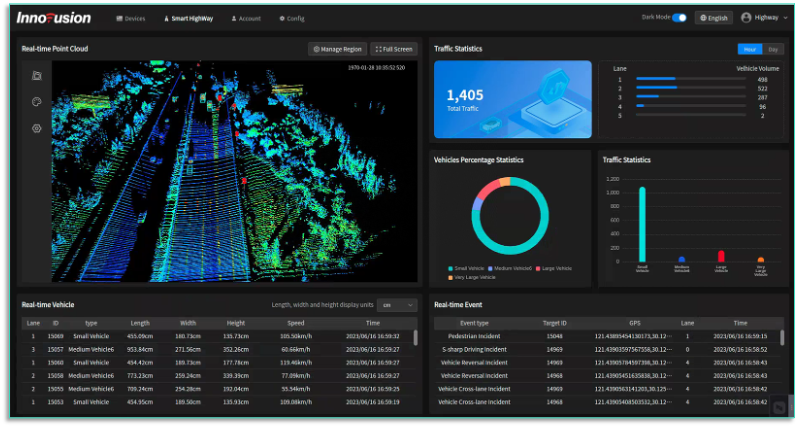Click the Very Large Vehicle orange bar
Image resolution: width=798 pixels, height=428 pixels.
(x=761, y=260)
